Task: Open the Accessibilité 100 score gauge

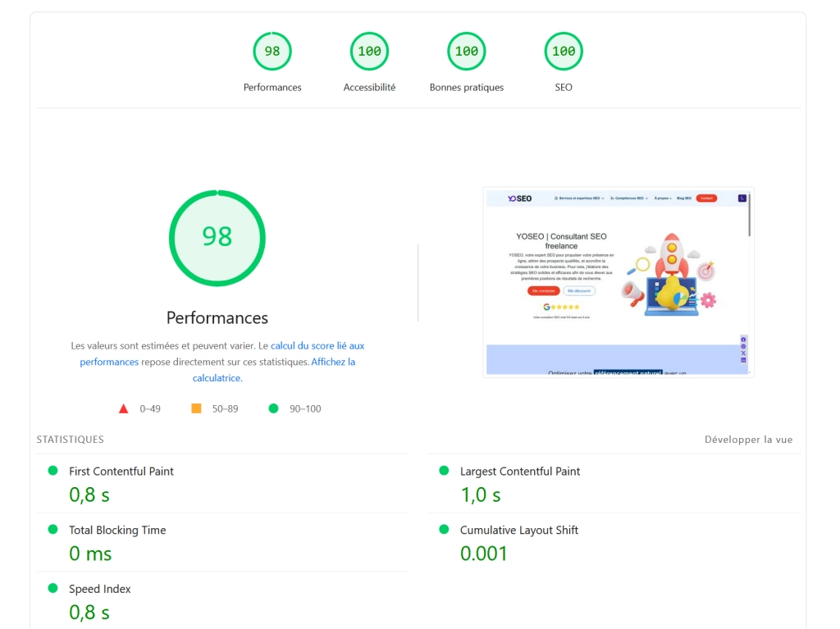Action: [369, 52]
